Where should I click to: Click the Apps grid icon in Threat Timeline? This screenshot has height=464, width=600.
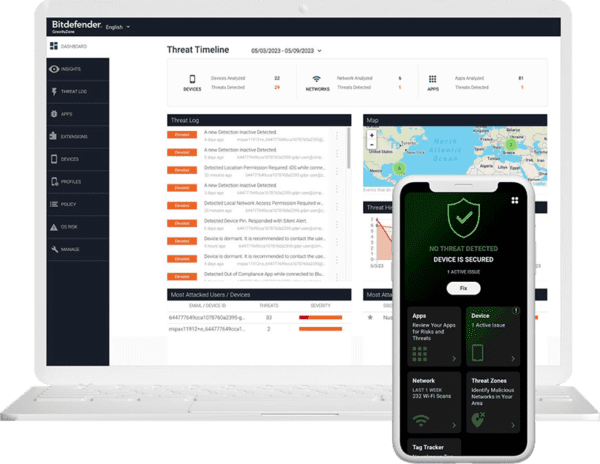[x=432, y=79]
